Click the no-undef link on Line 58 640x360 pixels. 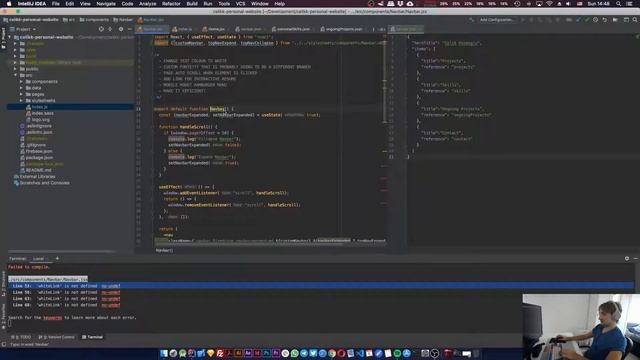(x=111, y=292)
